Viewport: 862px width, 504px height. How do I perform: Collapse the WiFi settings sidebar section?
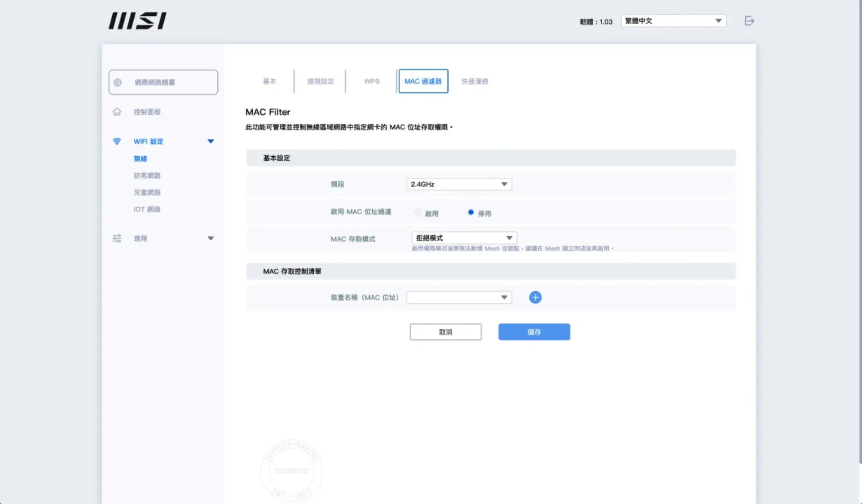click(211, 141)
